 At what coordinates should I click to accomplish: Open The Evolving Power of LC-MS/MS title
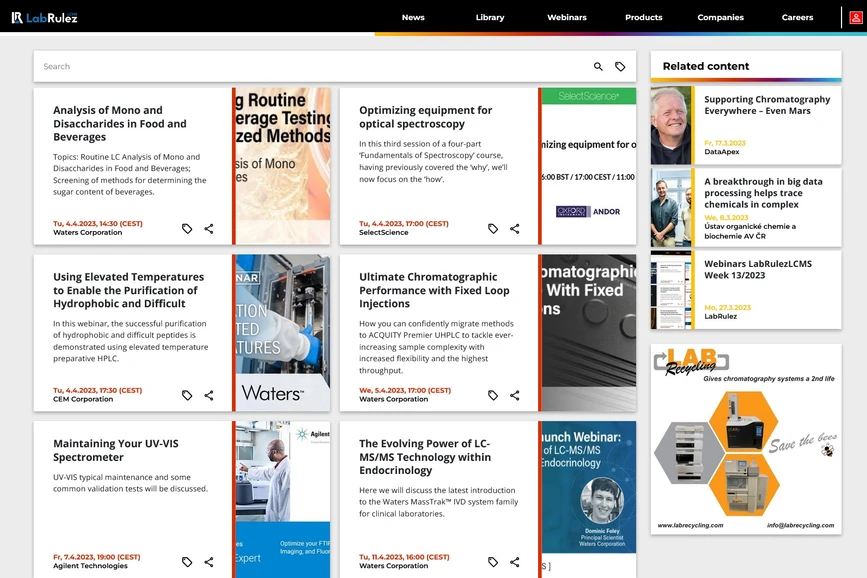[425, 457]
